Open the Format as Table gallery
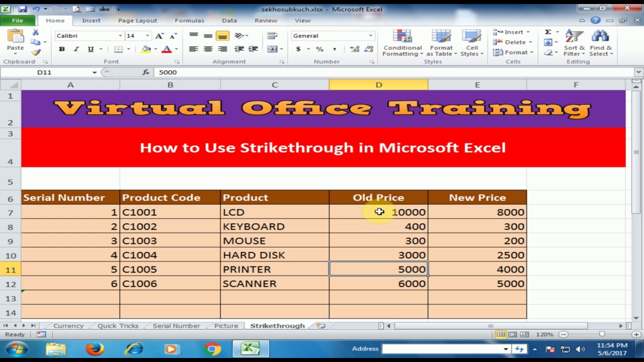The image size is (644, 362). [x=441, y=43]
